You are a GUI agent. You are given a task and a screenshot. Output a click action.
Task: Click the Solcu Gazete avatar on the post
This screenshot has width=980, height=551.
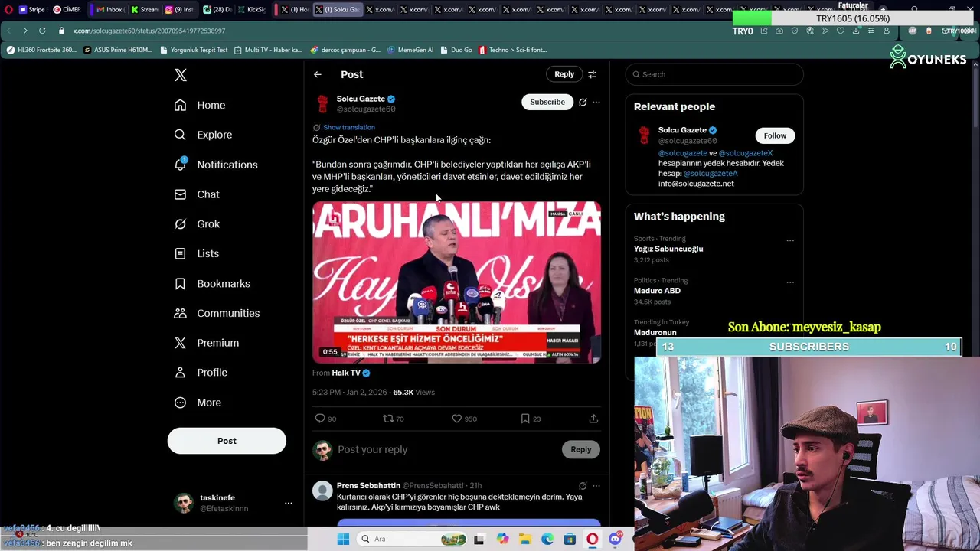click(322, 103)
